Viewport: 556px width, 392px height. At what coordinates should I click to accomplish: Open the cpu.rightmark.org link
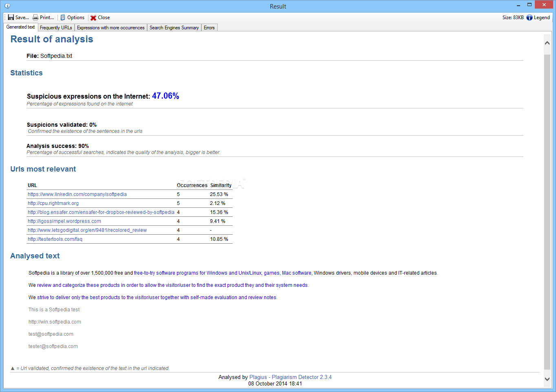(53, 203)
